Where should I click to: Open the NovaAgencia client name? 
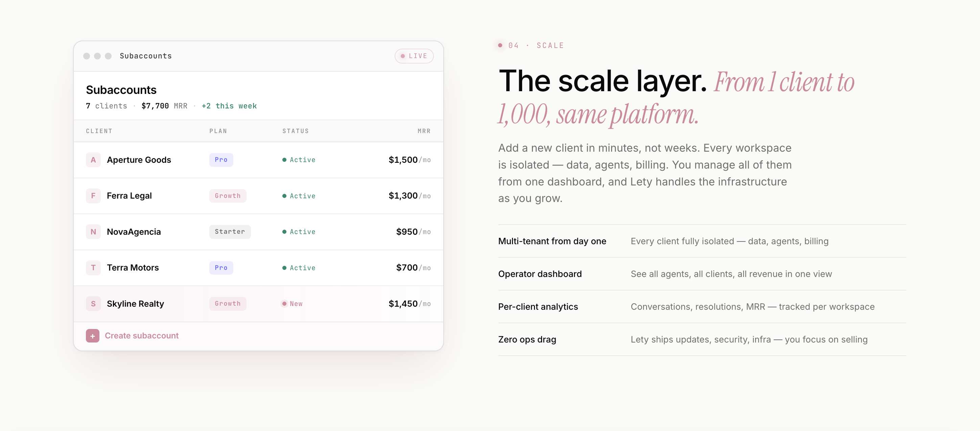coord(134,232)
